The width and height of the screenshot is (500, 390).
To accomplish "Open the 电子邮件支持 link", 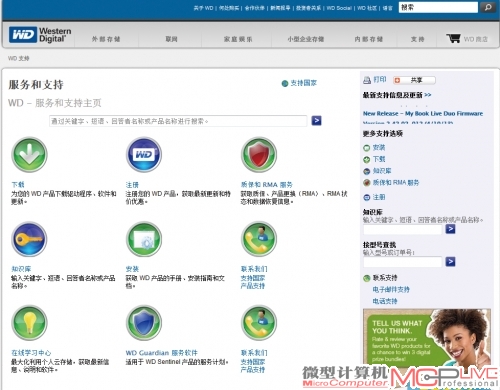I will tap(391, 289).
